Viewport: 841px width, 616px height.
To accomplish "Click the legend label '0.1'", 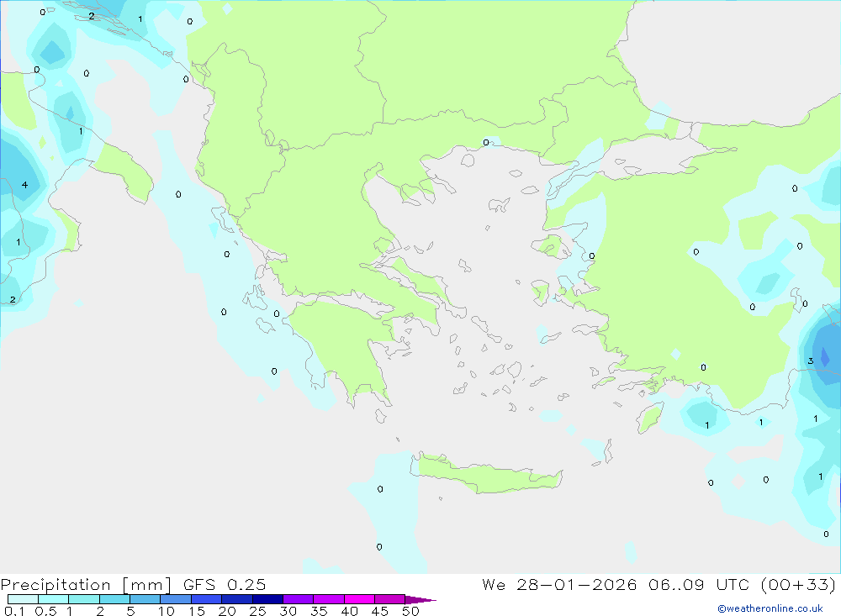I will 14,611.
